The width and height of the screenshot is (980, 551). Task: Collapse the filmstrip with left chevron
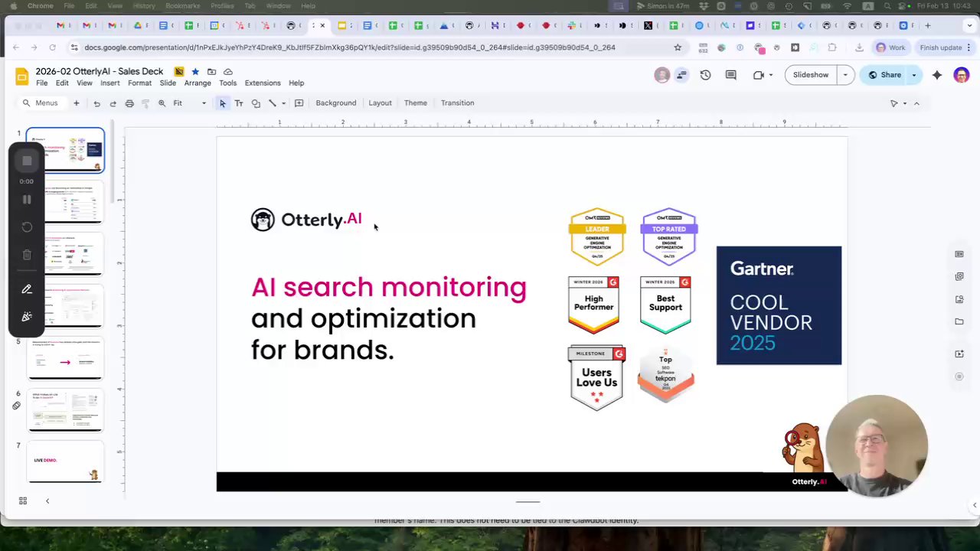[x=47, y=501]
